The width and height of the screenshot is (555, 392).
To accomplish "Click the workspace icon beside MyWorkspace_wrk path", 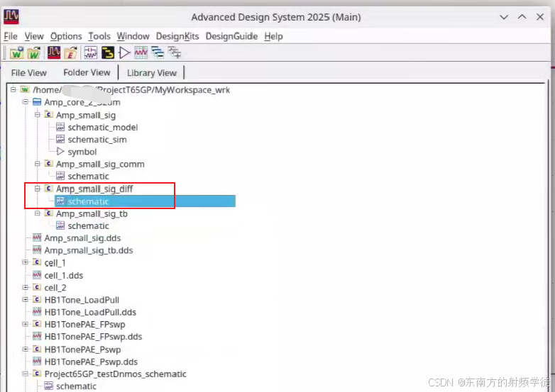I will pyautogui.click(x=25, y=89).
